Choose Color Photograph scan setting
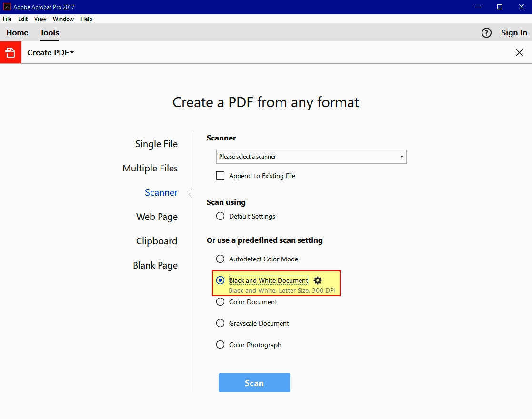532x419 pixels. coord(220,344)
